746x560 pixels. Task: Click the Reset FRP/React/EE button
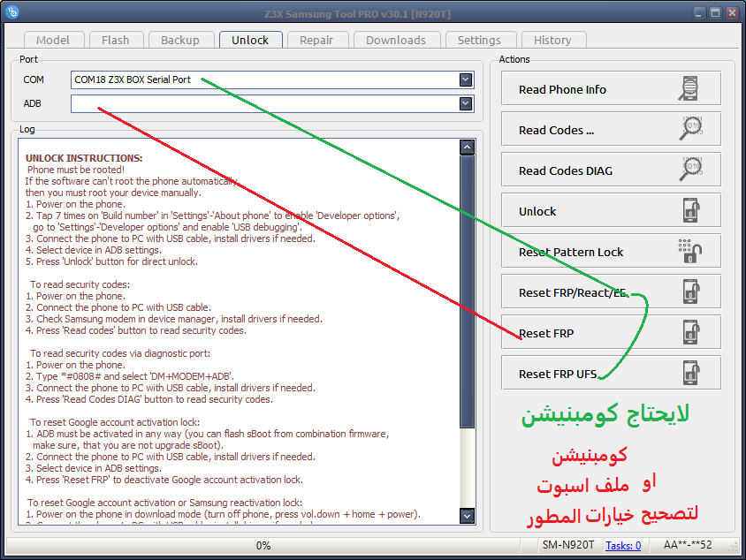pos(611,291)
